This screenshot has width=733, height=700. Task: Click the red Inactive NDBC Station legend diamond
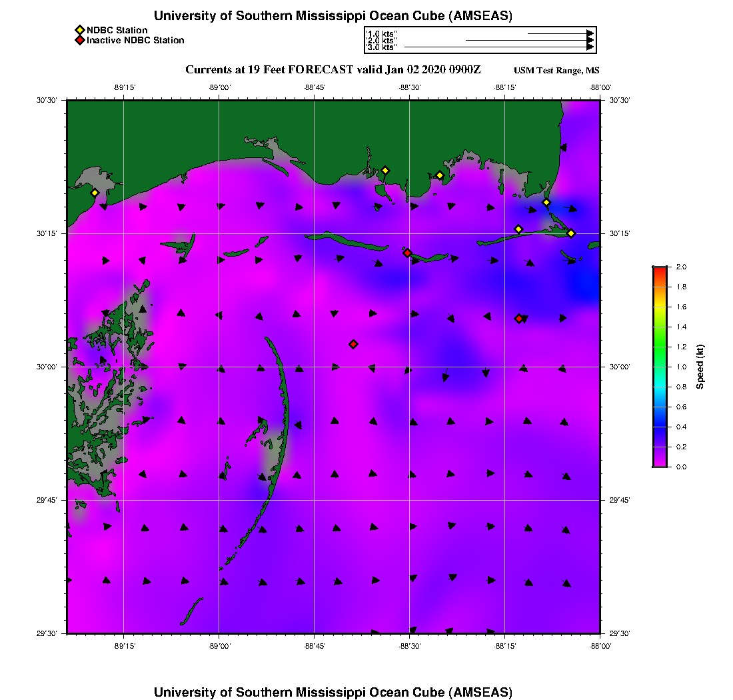coord(79,41)
